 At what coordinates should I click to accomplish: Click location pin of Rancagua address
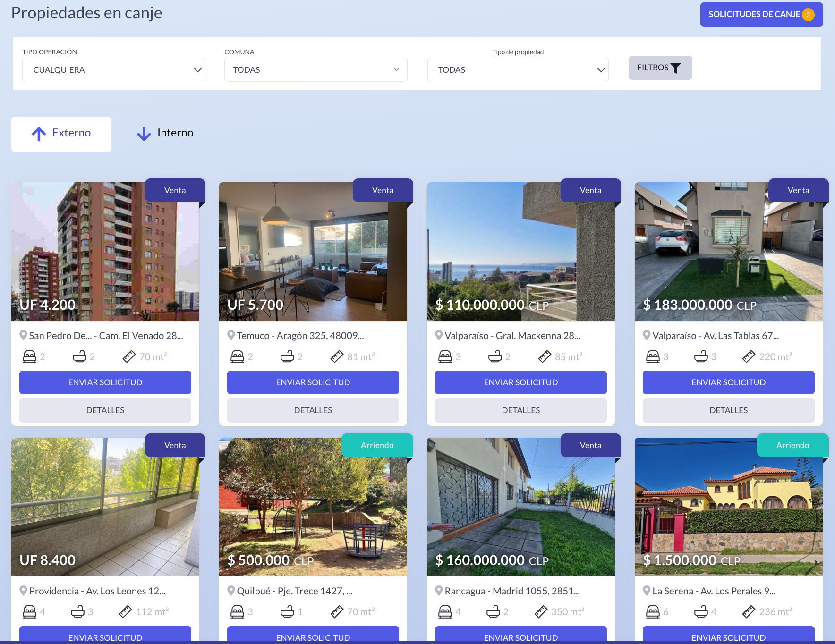[x=439, y=591]
